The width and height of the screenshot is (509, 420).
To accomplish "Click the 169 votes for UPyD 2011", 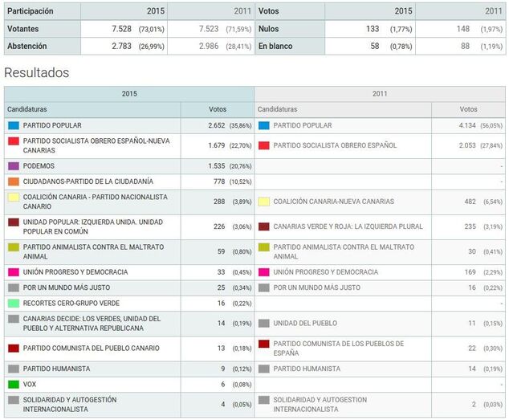I will [470, 272].
